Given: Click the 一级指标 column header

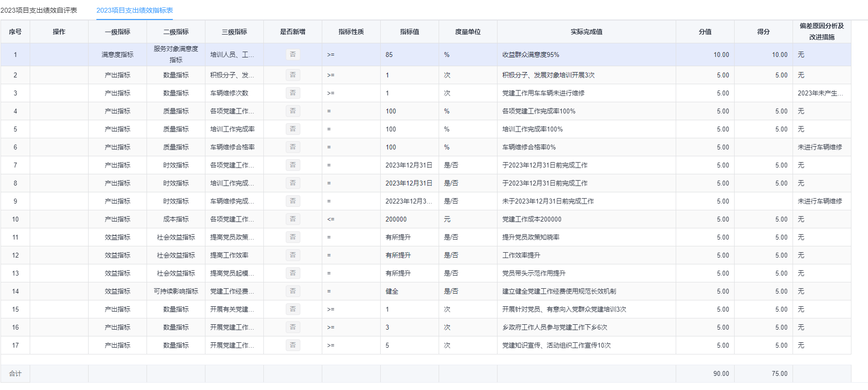Looking at the screenshot, I should click(x=117, y=32).
